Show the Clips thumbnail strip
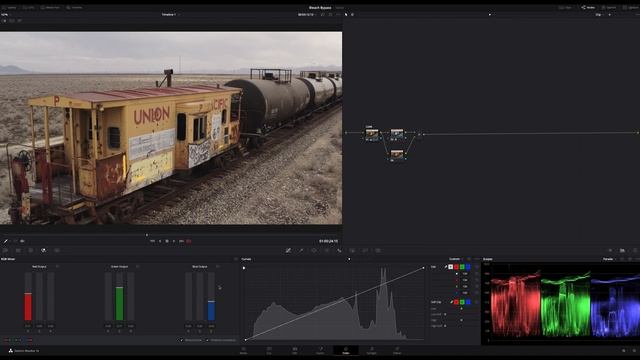This screenshot has width=640, height=360. tap(565, 7)
